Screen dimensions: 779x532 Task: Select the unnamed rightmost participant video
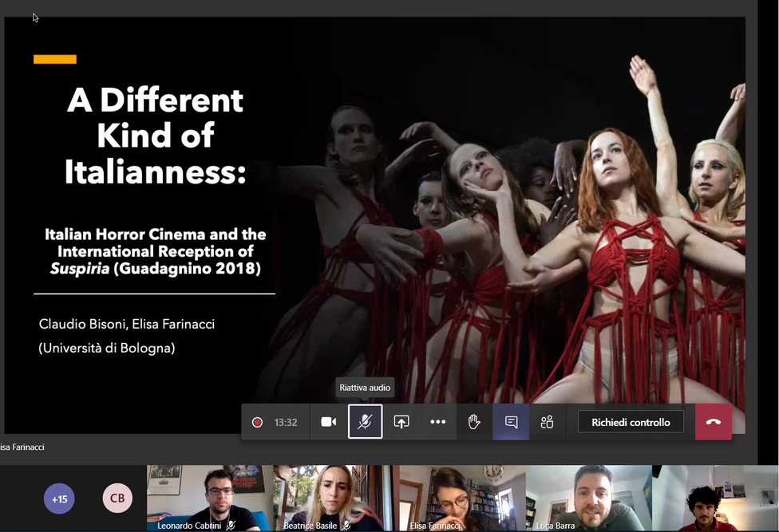[714, 498]
